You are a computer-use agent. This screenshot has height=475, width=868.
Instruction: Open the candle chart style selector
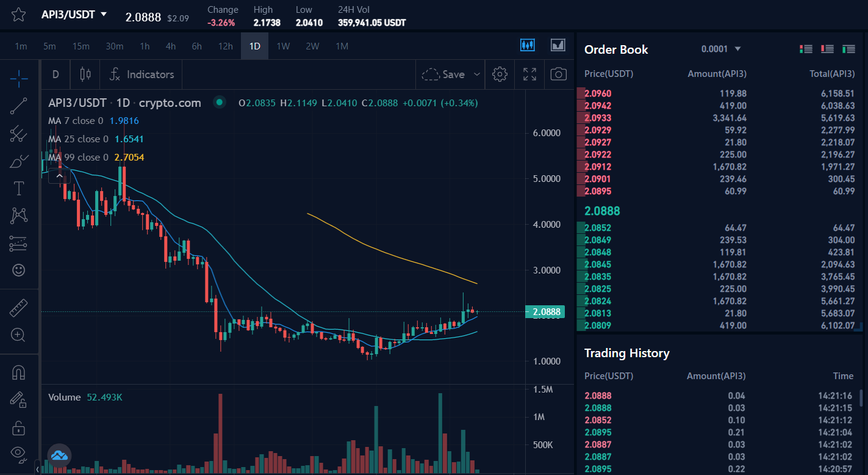click(85, 74)
